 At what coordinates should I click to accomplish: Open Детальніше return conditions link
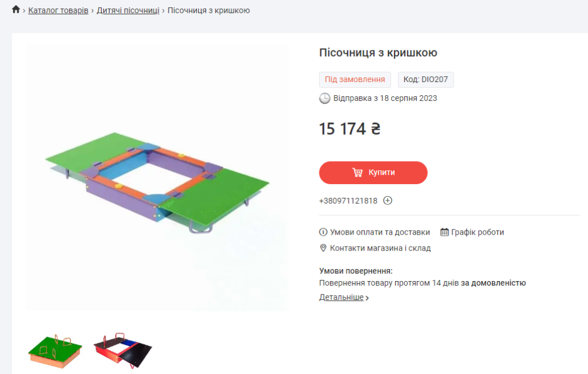pyautogui.click(x=341, y=297)
